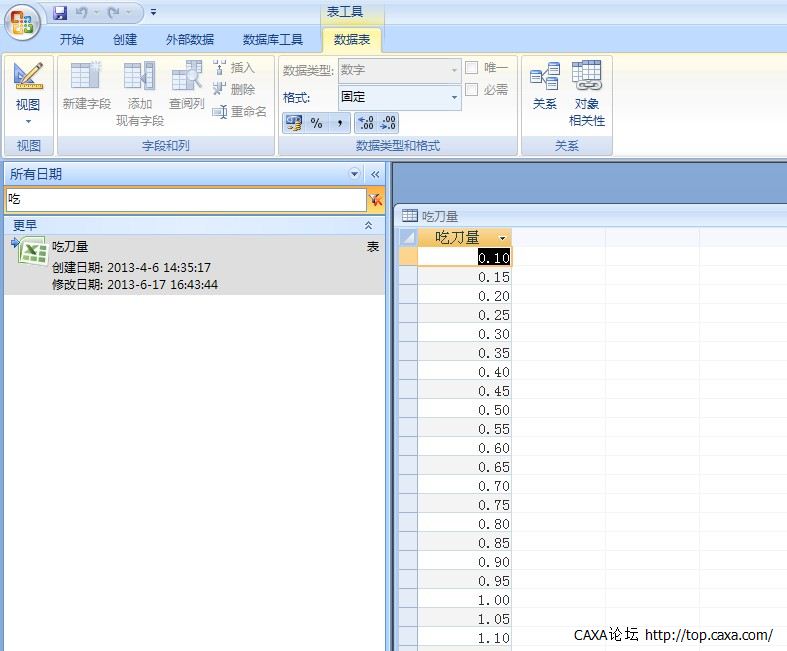The height and width of the screenshot is (651, 787).
Task: Collapse the navigation pane with double-chevron
Action: (375, 174)
